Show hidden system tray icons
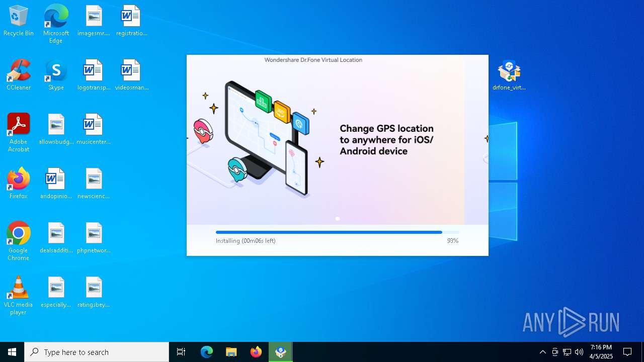 (x=543, y=352)
